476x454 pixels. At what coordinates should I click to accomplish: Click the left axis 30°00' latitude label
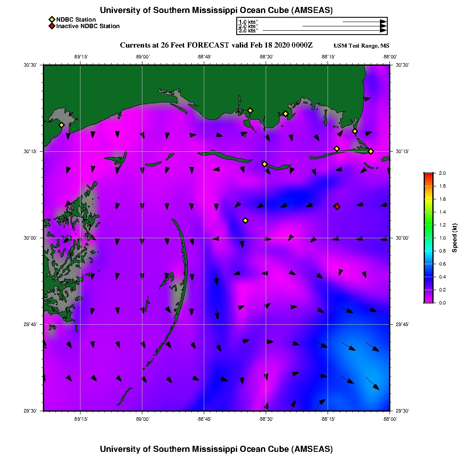pyautogui.click(x=30, y=238)
